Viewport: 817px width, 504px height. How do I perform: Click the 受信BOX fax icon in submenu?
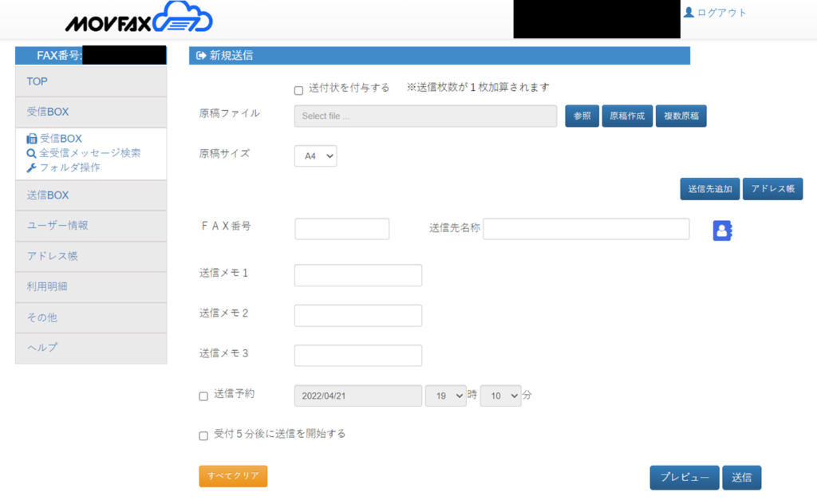(32, 139)
